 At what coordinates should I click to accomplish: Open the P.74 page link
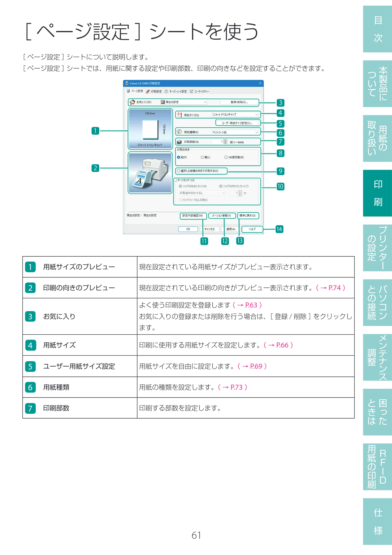coord(331,288)
